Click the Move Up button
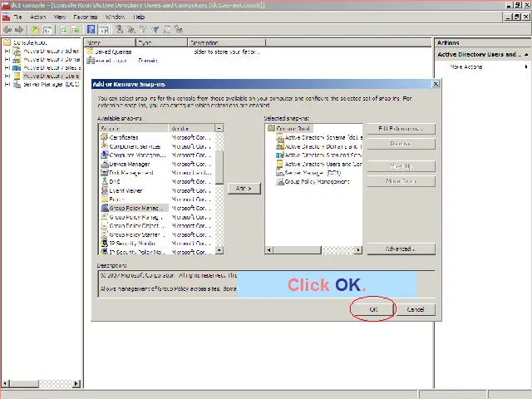The width and height of the screenshot is (532, 399). coord(401,166)
